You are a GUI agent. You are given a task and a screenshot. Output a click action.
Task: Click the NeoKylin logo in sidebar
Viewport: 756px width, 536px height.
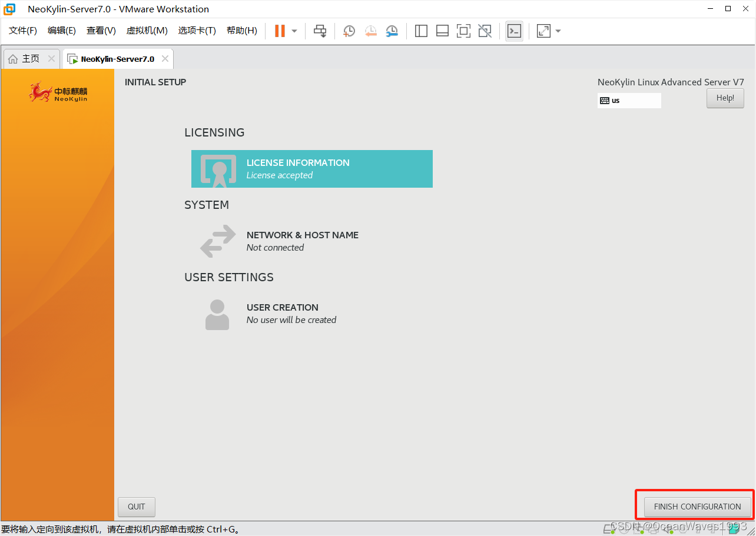pos(58,92)
